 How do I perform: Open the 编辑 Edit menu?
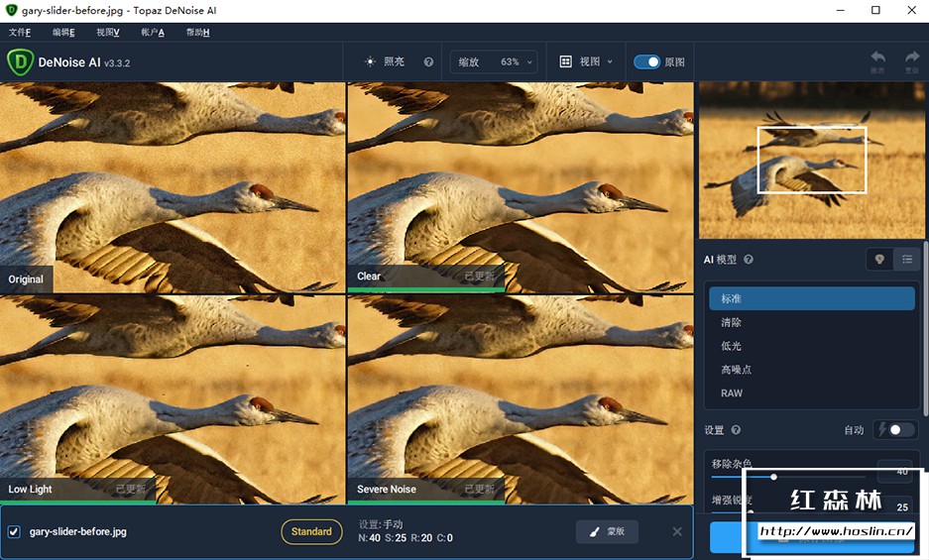tap(63, 32)
